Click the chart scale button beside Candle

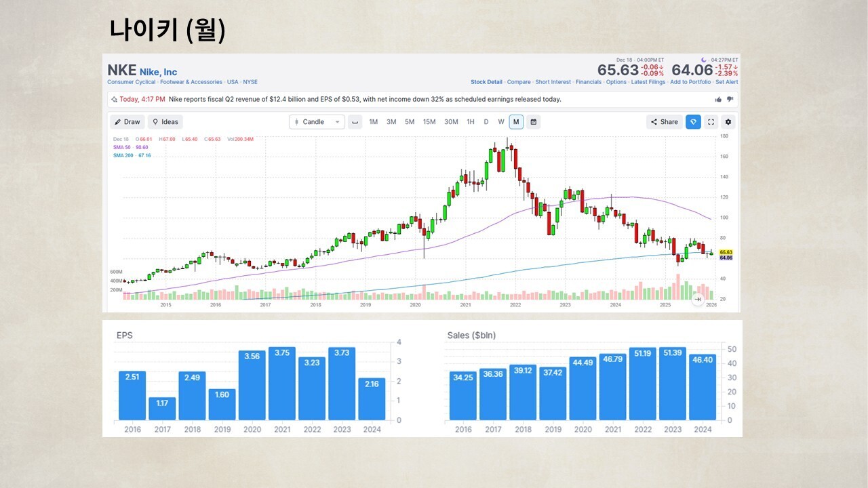(355, 122)
